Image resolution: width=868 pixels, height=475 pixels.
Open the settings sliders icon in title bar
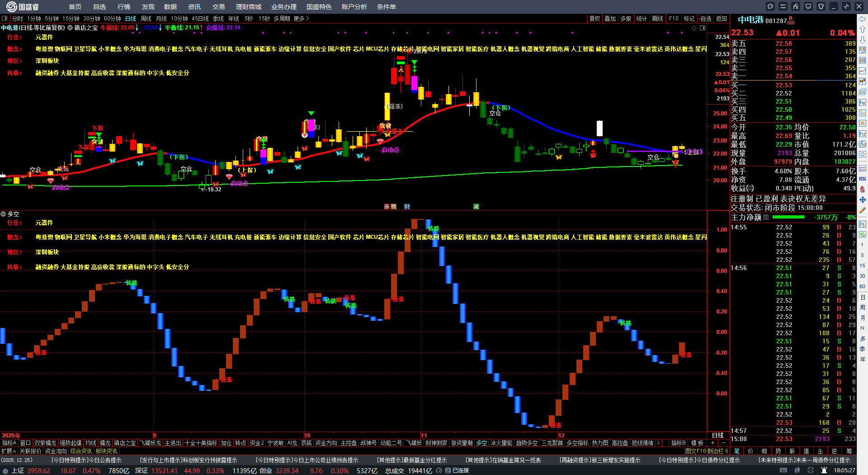(x=783, y=6)
